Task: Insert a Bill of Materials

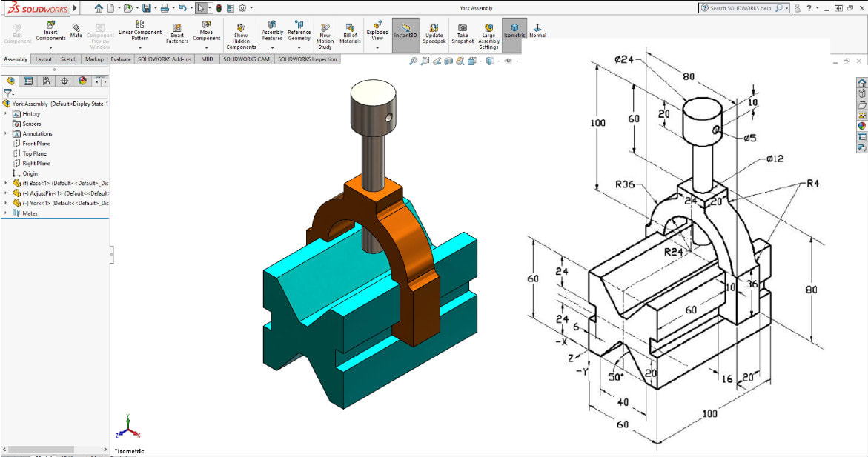Action: [x=350, y=33]
